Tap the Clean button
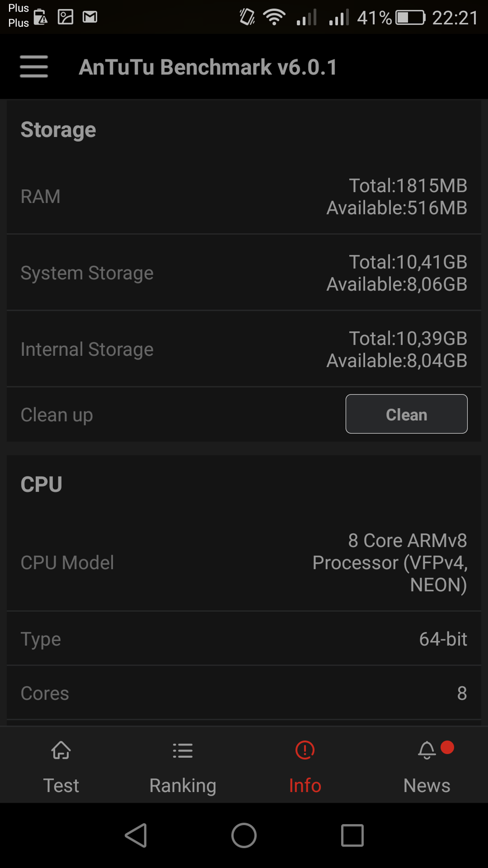 pos(406,414)
